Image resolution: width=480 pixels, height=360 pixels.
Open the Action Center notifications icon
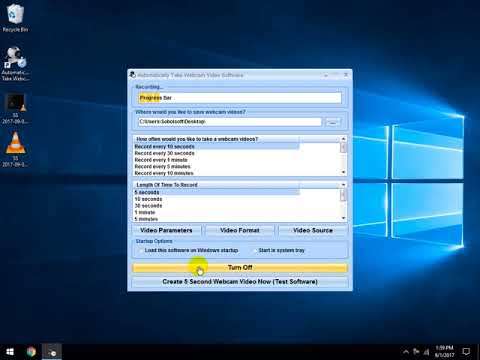tap(466, 352)
